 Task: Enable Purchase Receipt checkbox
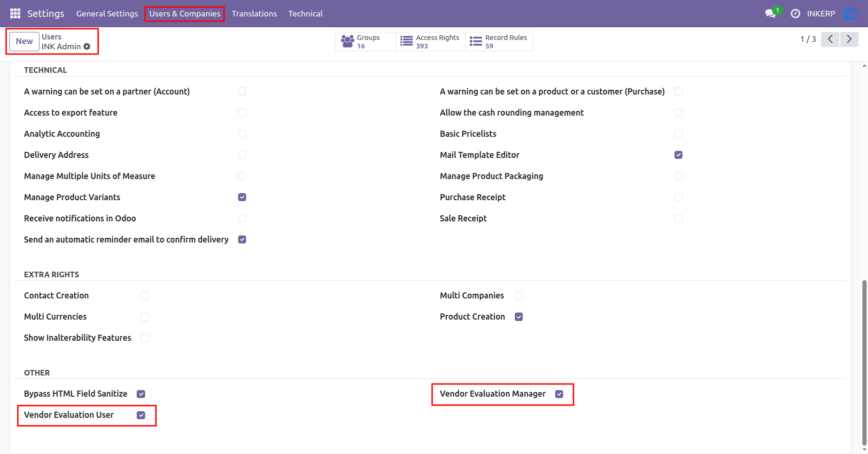678,197
